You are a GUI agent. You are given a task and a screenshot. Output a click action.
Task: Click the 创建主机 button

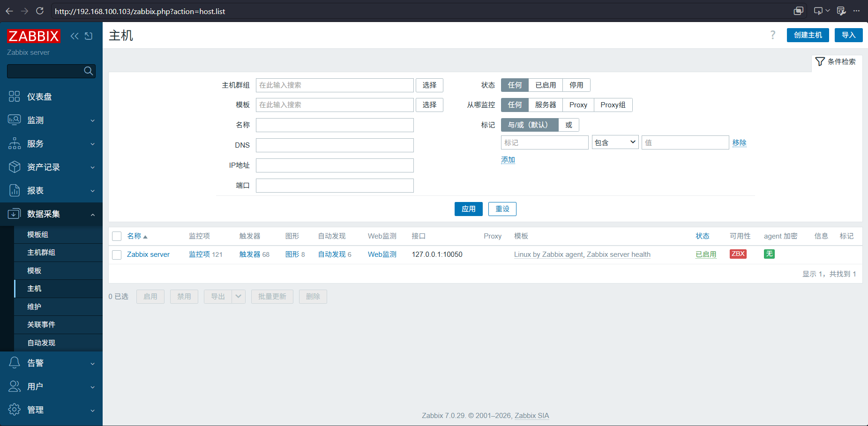click(x=808, y=35)
